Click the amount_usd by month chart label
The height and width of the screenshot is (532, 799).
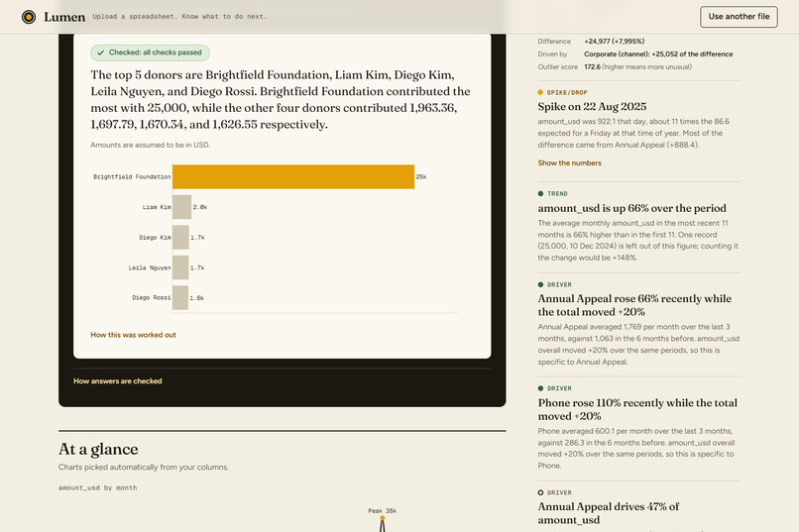tap(98, 487)
